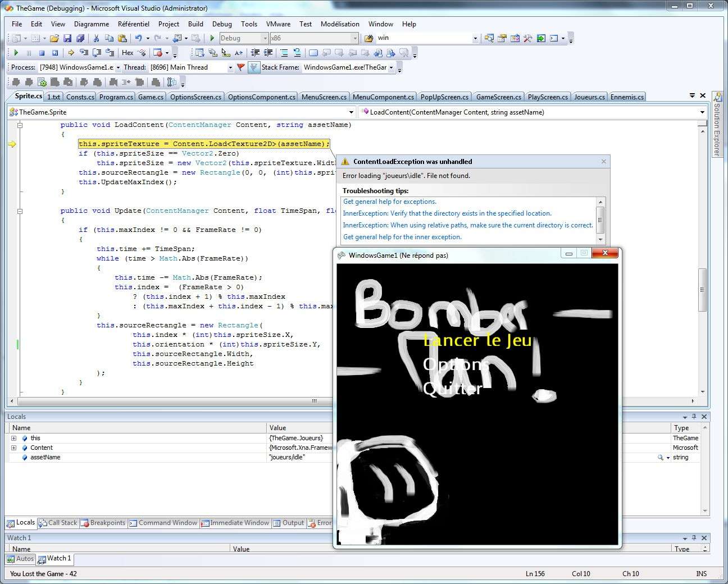The image size is (728, 584).
Task: Click the green arrow Start Page icon
Action: [x=540, y=38]
